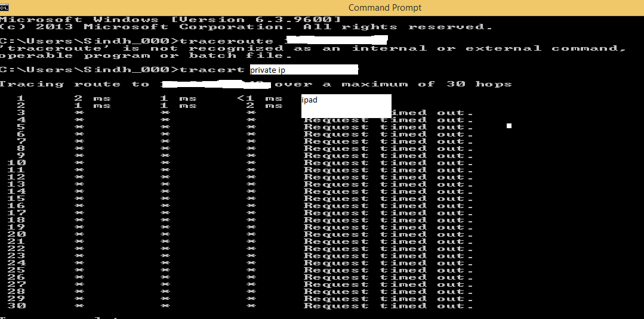Image resolution: width=644 pixels, height=319 pixels.
Task: Open the Command Prompt system menu icon
Action: coord(5,7)
